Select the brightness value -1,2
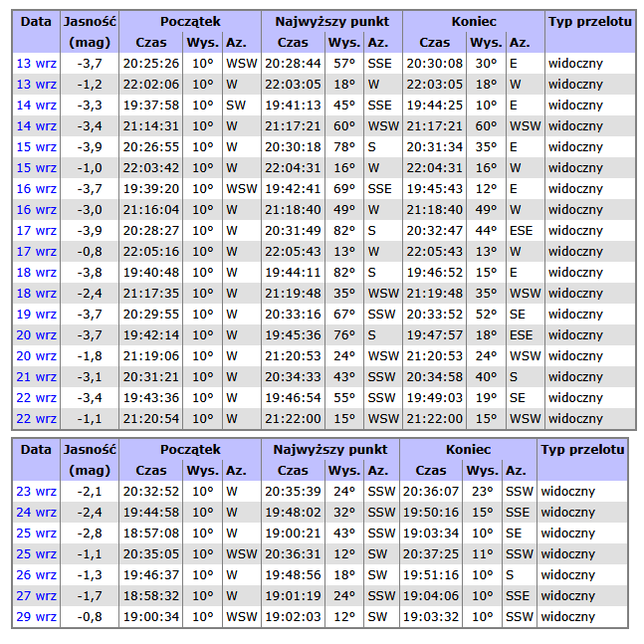 (90, 85)
